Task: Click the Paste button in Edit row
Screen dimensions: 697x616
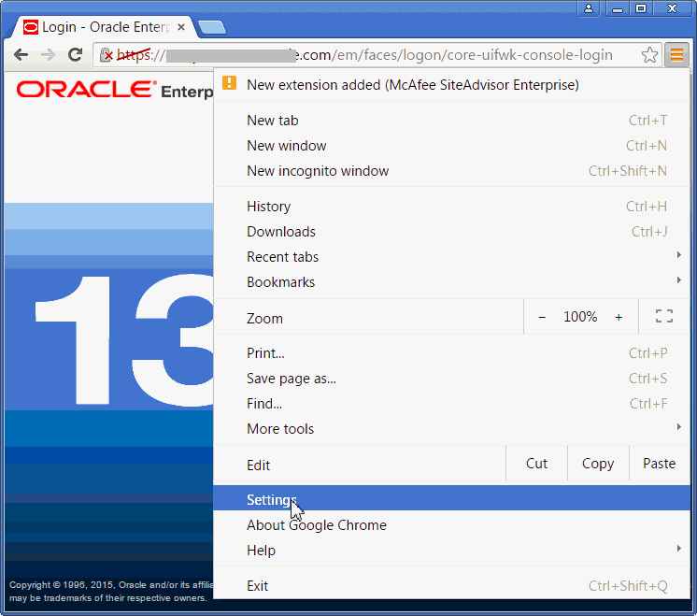Action: 660,464
